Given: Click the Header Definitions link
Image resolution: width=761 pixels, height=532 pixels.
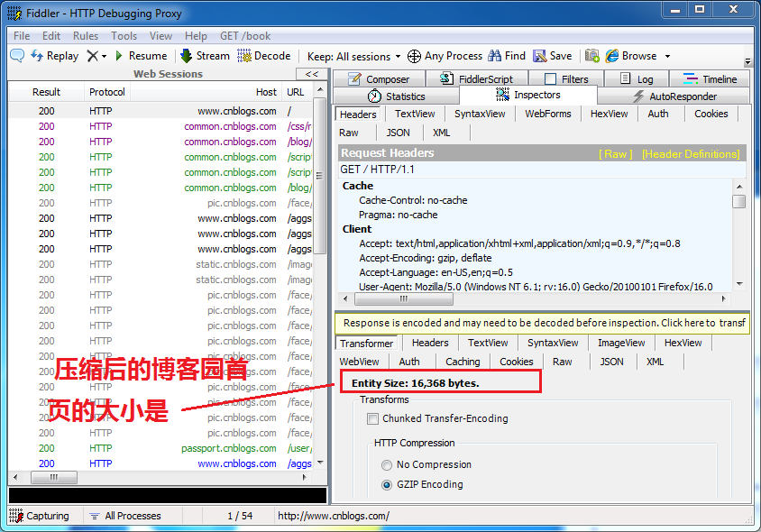Looking at the screenshot, I should [x=692, y=153].
